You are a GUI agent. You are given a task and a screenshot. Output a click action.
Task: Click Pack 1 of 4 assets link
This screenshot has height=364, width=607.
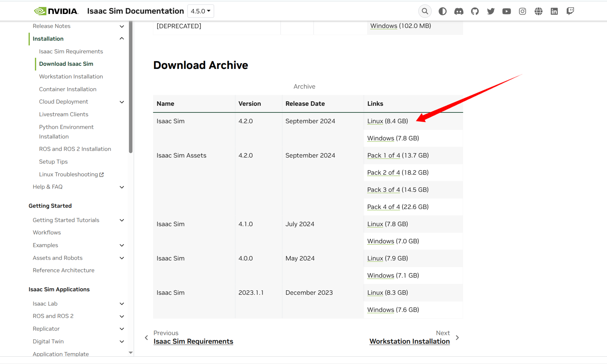pos(383,156)
